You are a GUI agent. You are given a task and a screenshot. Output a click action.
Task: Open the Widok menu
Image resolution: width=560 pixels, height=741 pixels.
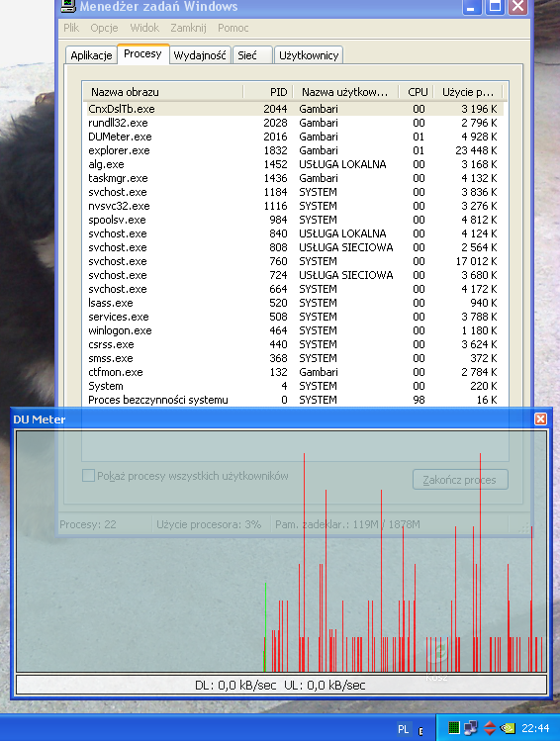click(144, 28)
